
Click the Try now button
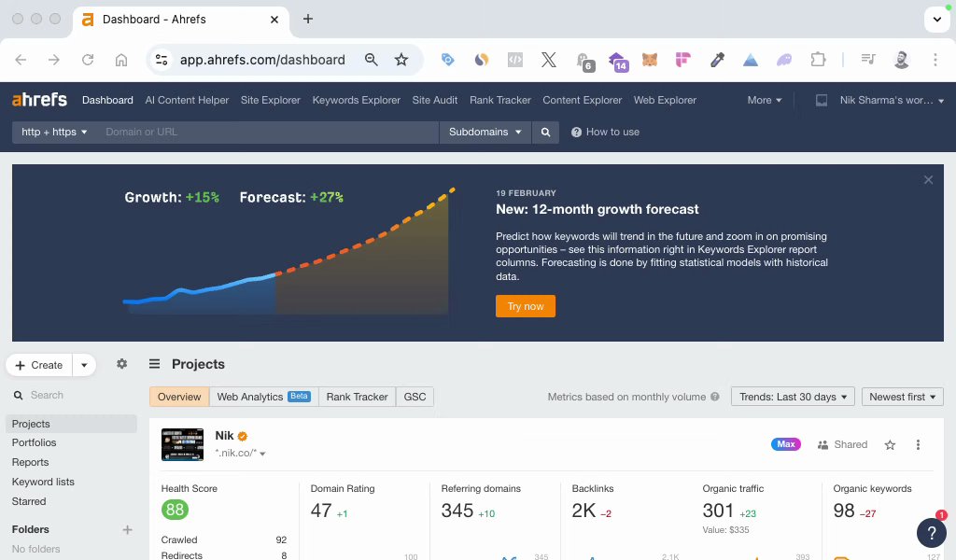pyautogui.click(x=526, y=306)
